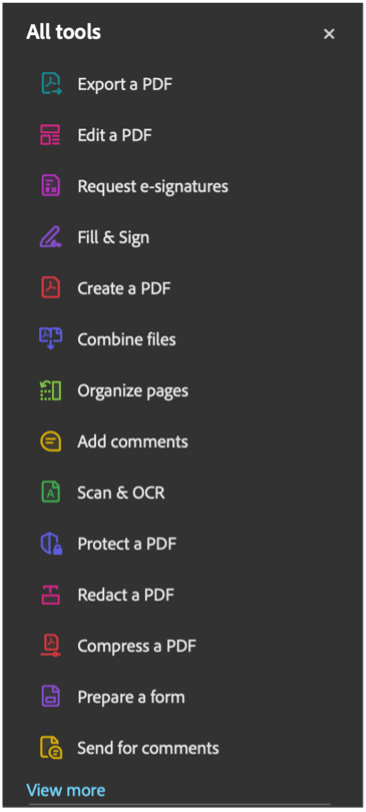This screenshot has width=366, height=812.
Task: Click the Combine files icon
Action: (51, 339)
